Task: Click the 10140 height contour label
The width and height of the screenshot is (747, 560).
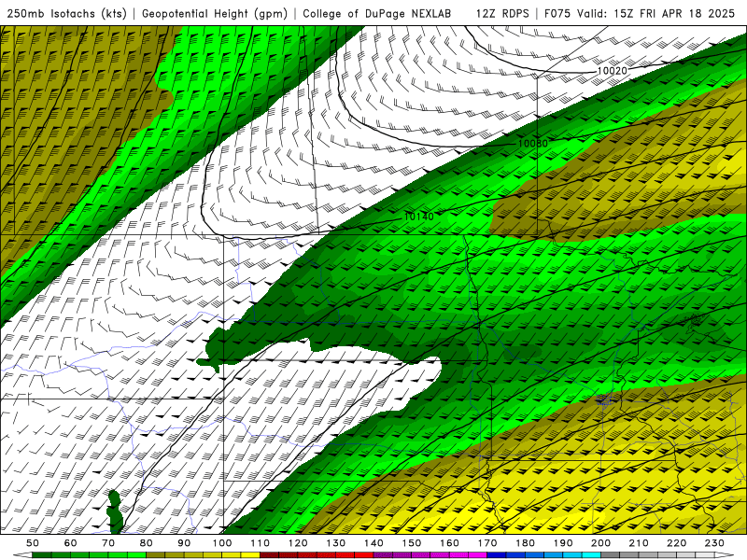Action: click(418, 217)
